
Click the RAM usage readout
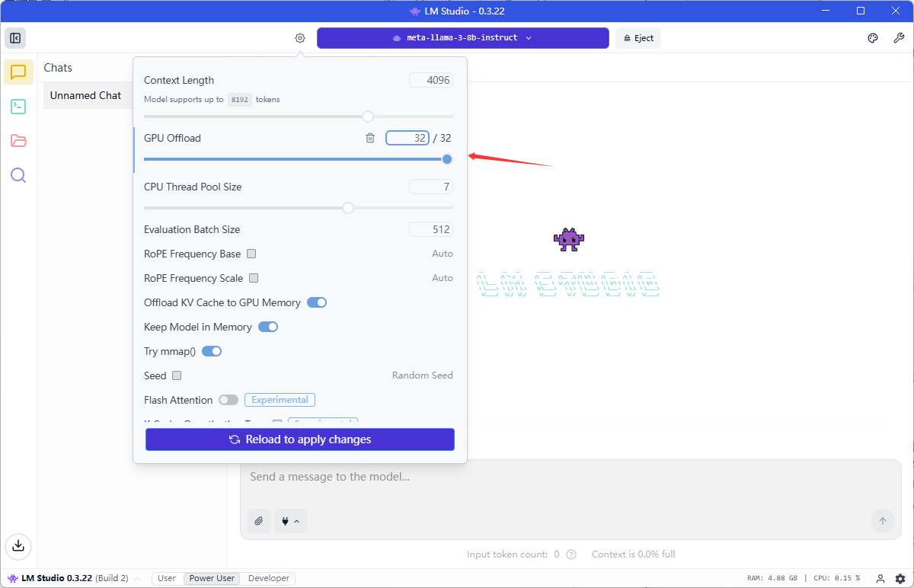(774, 578)
